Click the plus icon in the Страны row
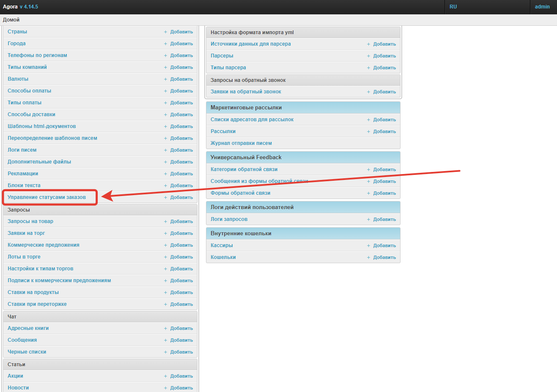Screen dimensions: 557x392 click(x=166, y=32)
